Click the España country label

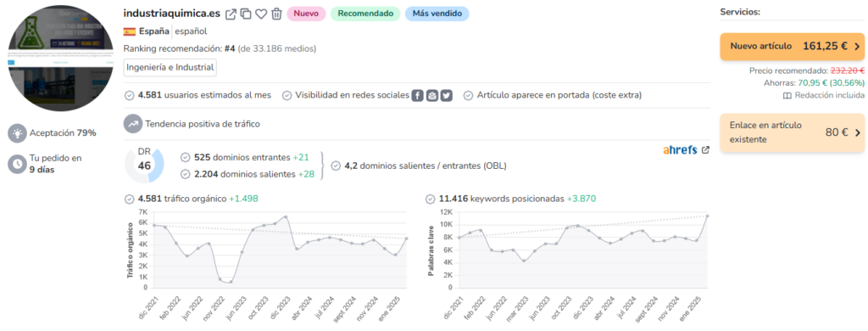(x=154, y=31)
